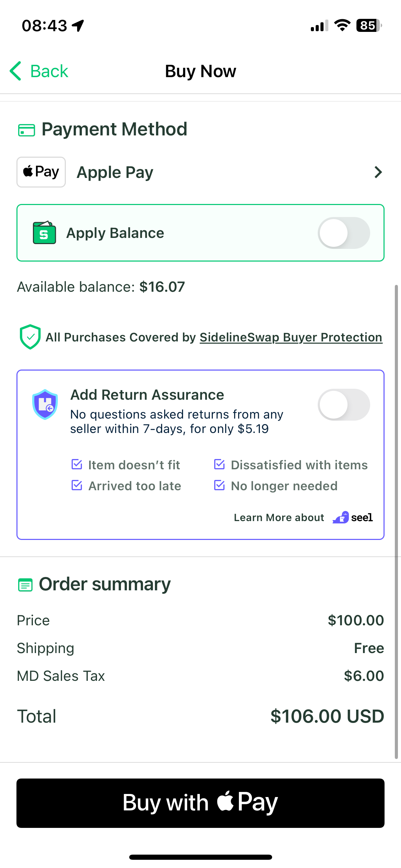Click the Seel seal logo

point(341,518)
